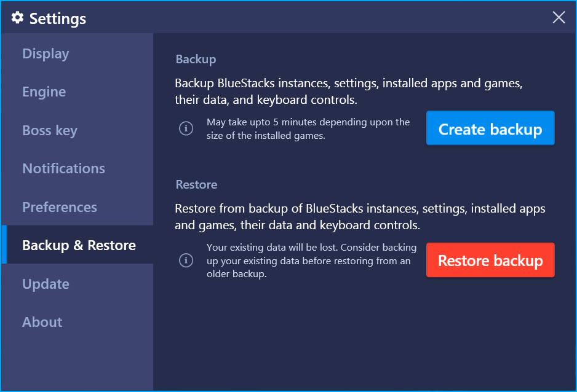Click the 'Restore from backup of BlueStacks' description
This screenshot has height=392, width=577.
[360, 217]
